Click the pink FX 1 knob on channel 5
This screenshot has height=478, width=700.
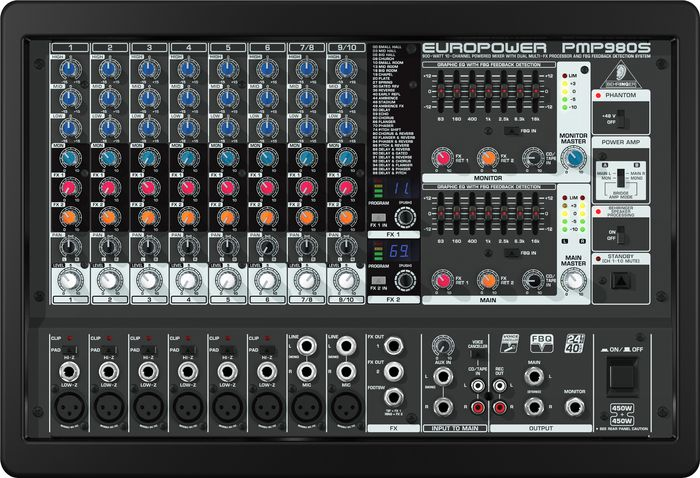(x=228, y=187)
